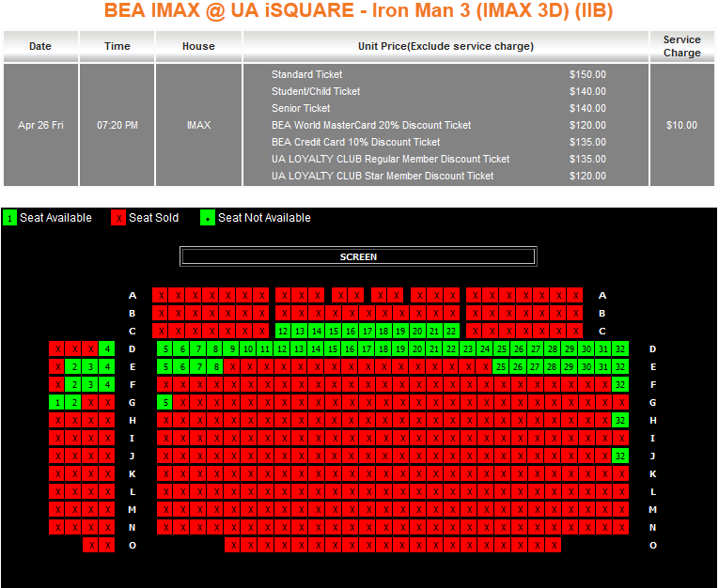Click 'UA LOYALTY CLUB Star Member Discount Ticket'
719x588 pixels.
pyautogui.click(x=383, y=176)
